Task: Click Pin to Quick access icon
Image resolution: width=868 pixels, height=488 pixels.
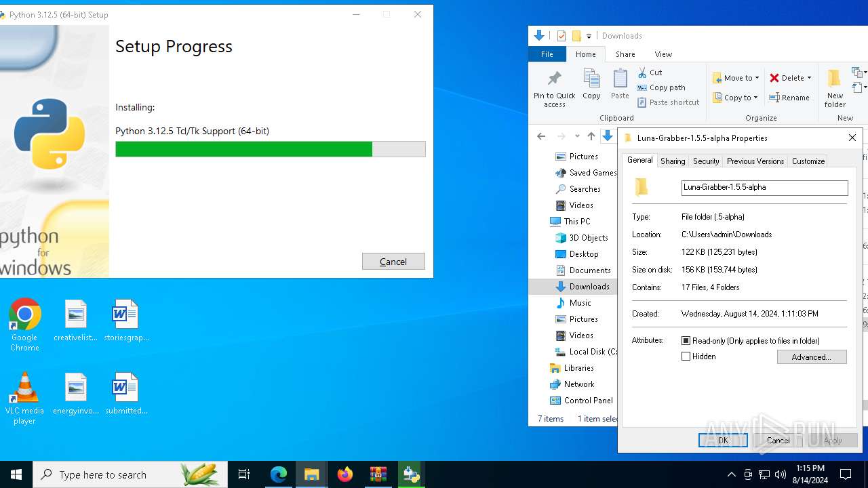Action: pos(554,79)
